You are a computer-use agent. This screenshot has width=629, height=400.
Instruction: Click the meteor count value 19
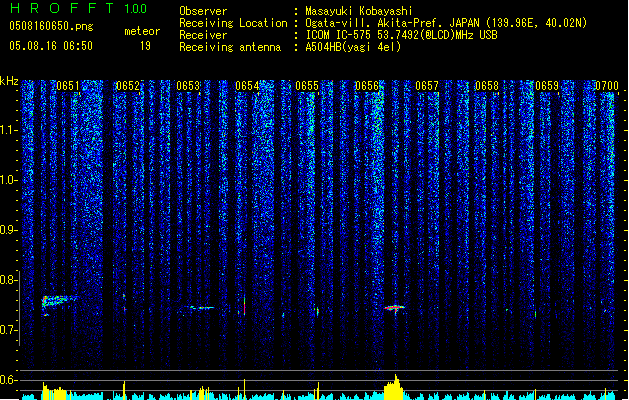145,46
